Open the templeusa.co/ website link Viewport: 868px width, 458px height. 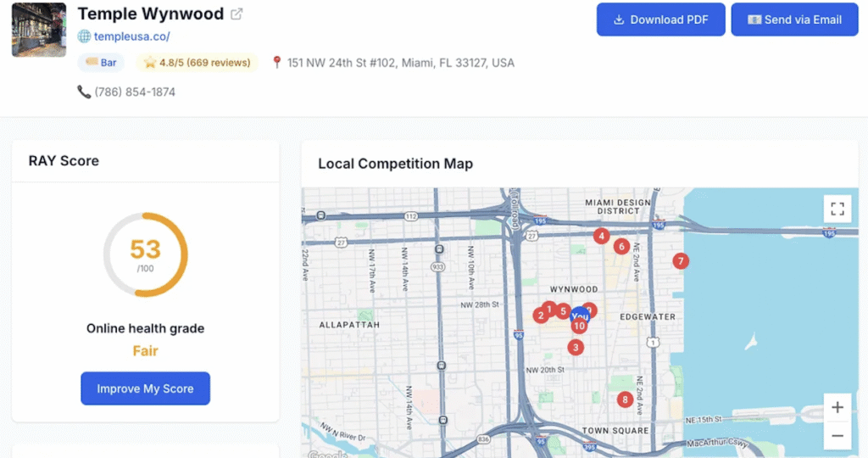131,36
